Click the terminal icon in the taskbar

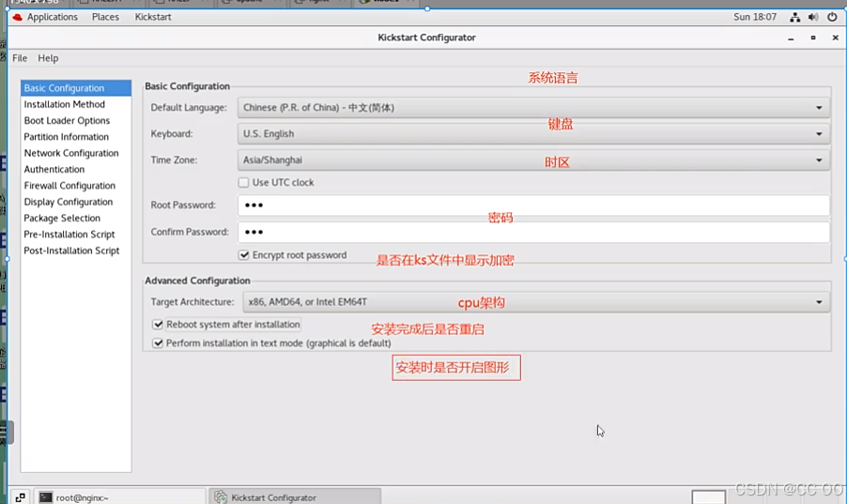(46, 497)
